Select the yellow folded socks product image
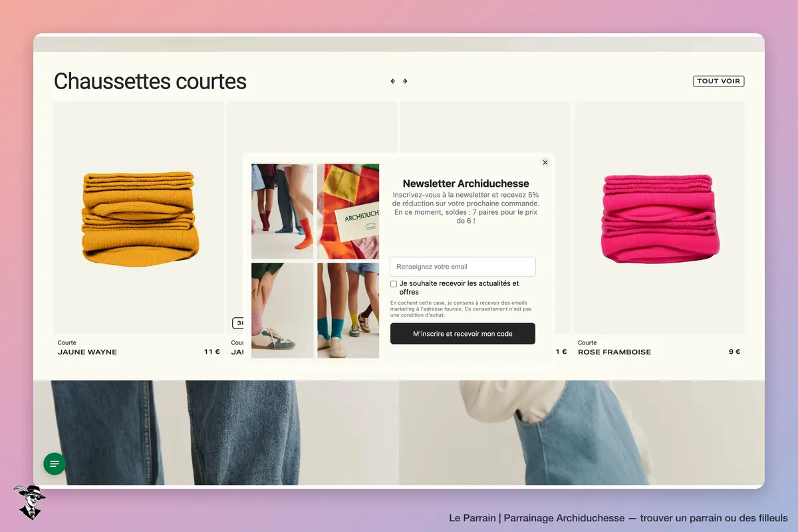Screen dimensions: 798x532 [139, 218]
